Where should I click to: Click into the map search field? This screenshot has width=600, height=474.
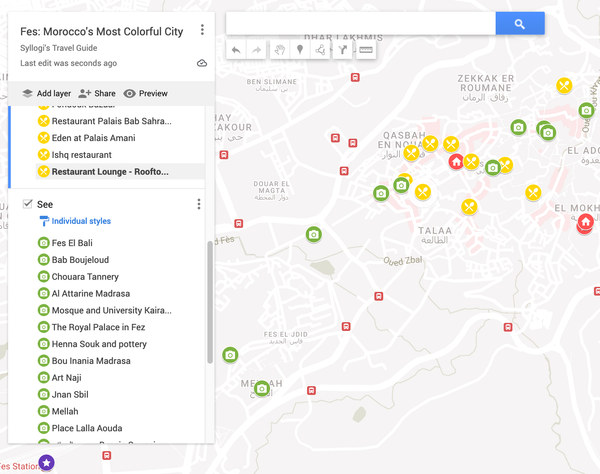(x=361, y=24)
